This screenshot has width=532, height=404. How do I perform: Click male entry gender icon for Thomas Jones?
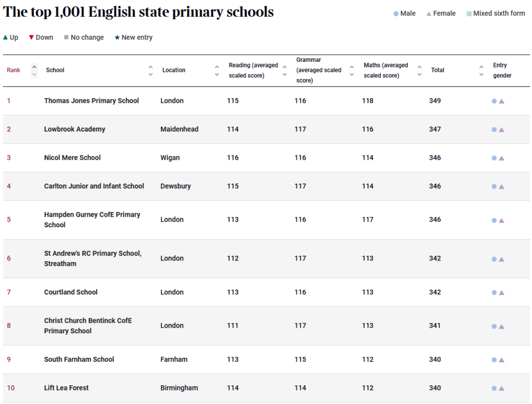494,101
